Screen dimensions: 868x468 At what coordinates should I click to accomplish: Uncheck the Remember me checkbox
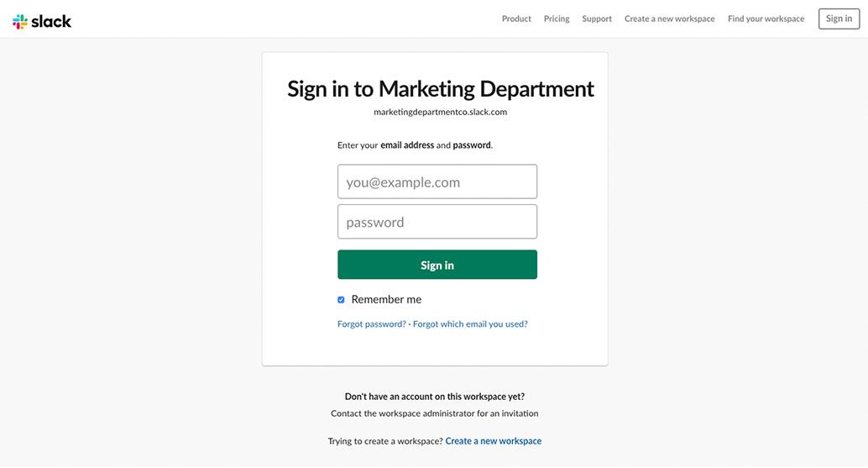pyautogui.click(x=341, y=300)
